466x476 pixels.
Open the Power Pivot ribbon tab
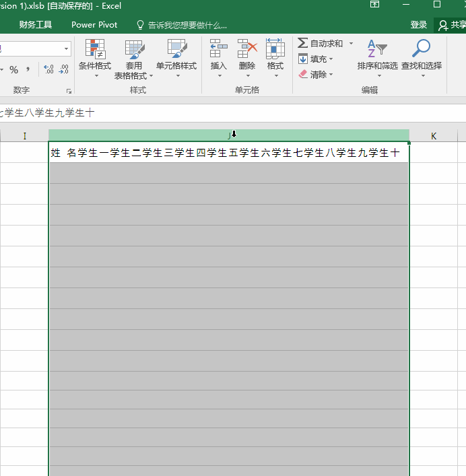(x=94, y=25)
